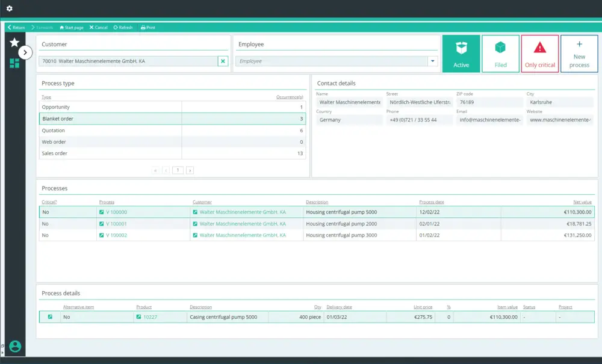
Task: Click the Print toolbar button
Action: [x=148, y=28]
